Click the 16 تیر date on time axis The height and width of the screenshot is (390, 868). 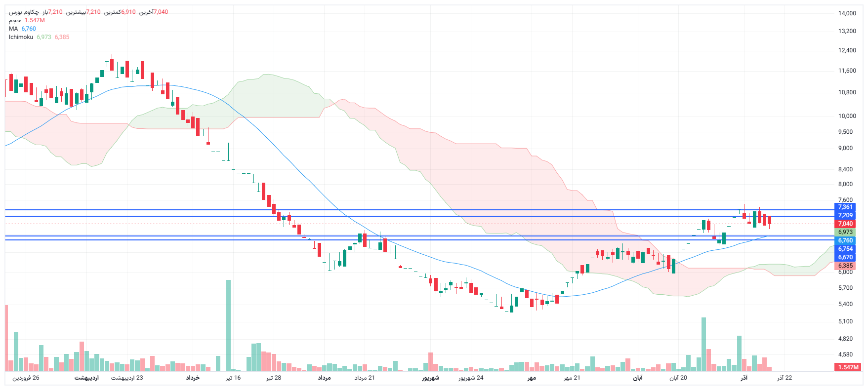(x=233, y=378)
